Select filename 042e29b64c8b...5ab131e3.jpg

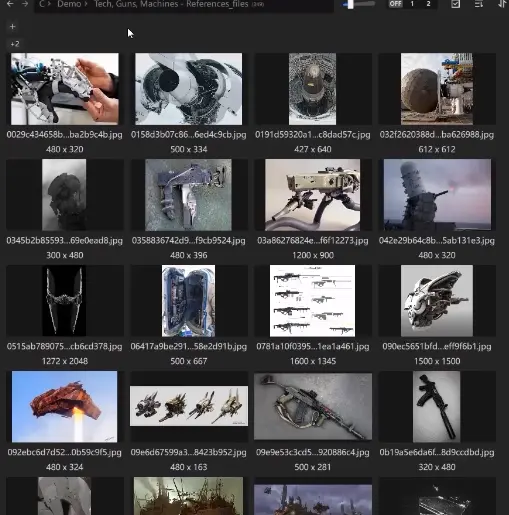[437, 241]
